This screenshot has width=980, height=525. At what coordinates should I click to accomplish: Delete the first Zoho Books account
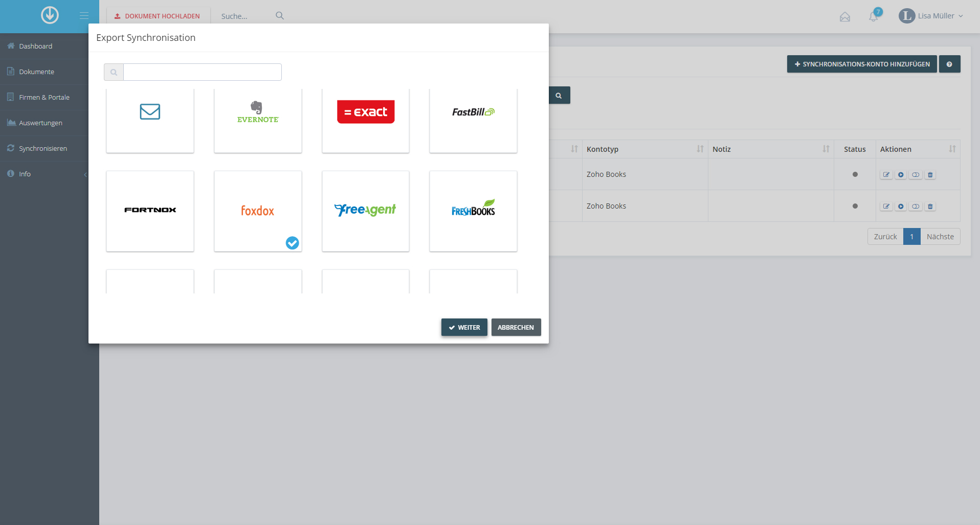pyautogui.click(x=930, y=175)
